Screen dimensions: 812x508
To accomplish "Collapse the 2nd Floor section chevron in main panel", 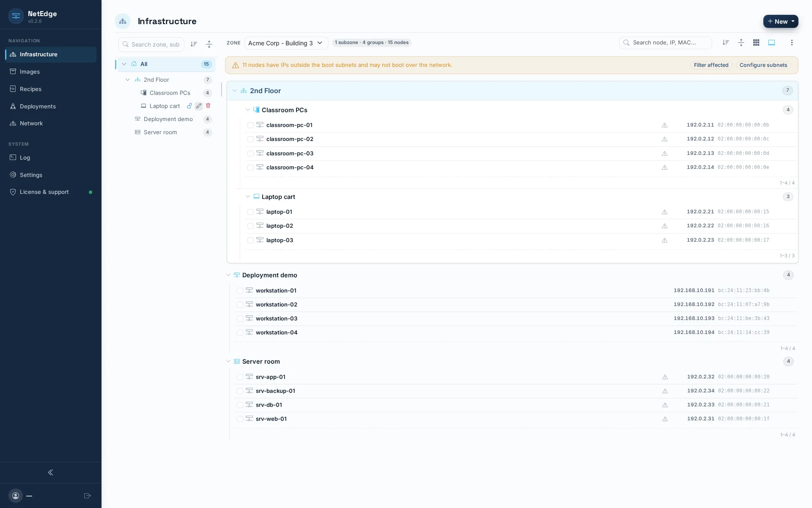I will pos(235,91).
